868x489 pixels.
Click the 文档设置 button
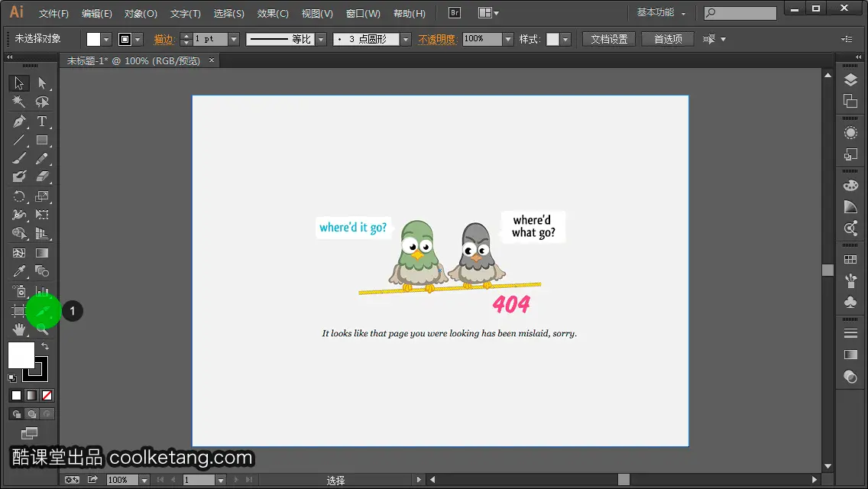(609, 39)
